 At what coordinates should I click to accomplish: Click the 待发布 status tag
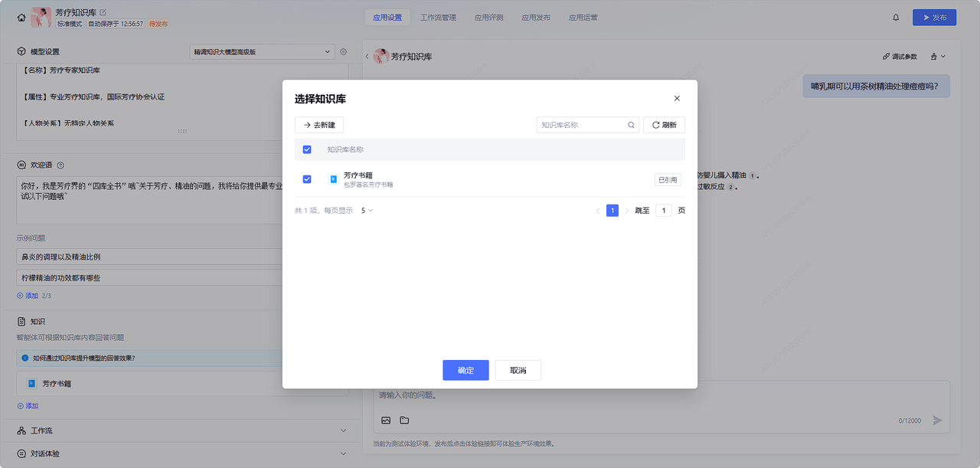tap(158, 24)
